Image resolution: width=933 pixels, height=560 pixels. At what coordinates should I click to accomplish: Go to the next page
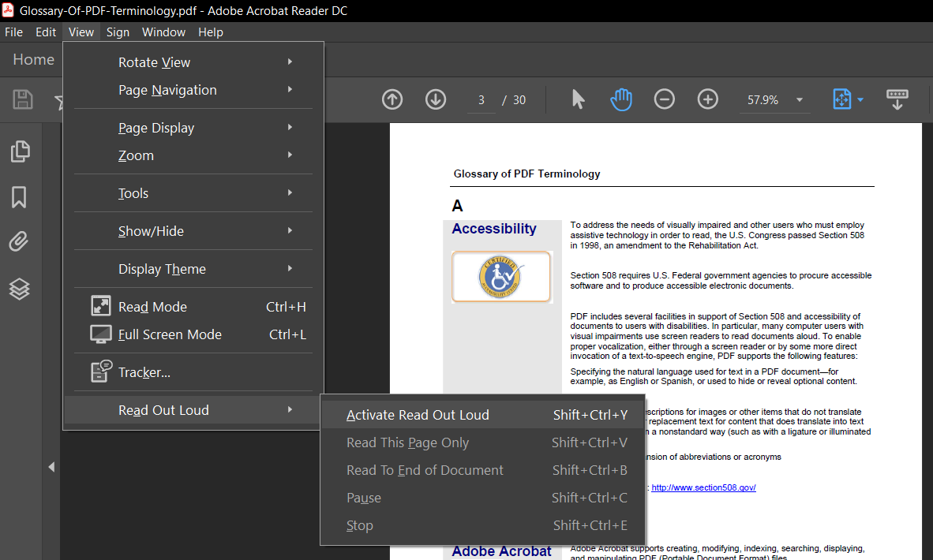435,99
